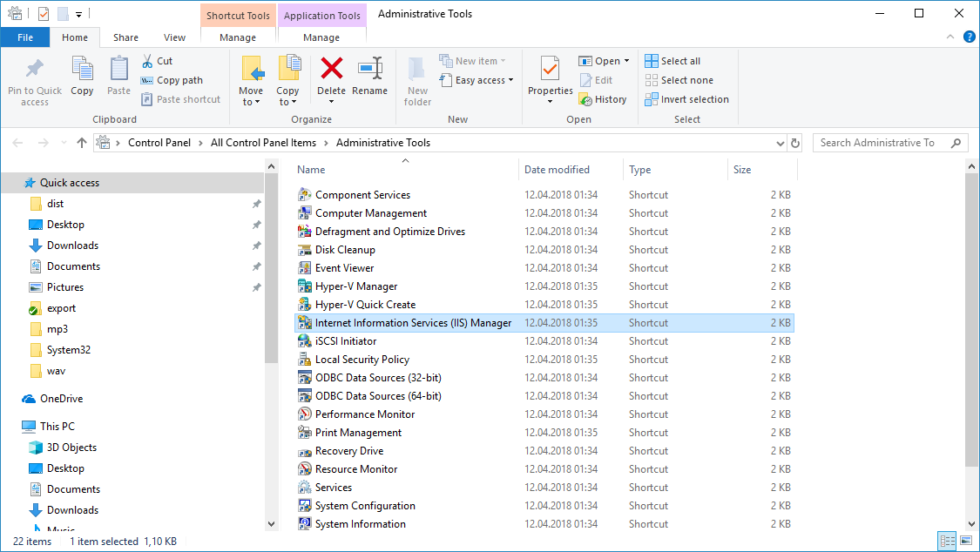Switch to large icons view
Viewport: 980px width, 552px height.
pyautogui.click(x=965, y=542)
